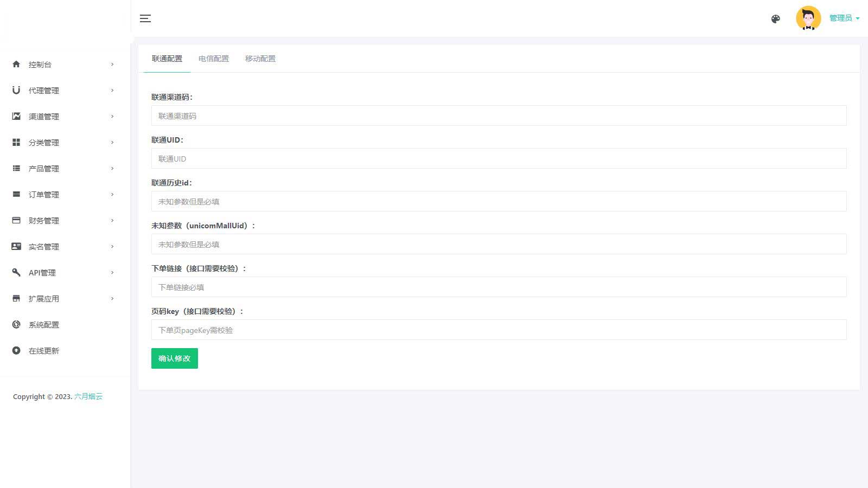
Task: Click the grid icon beside 分类管理
Action: [16, 142]
